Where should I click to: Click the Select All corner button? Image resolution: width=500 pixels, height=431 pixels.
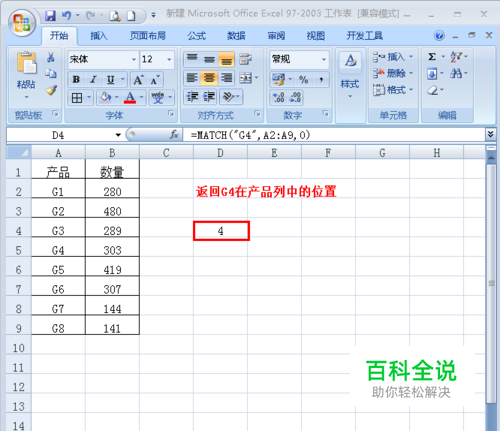point(19,153)
